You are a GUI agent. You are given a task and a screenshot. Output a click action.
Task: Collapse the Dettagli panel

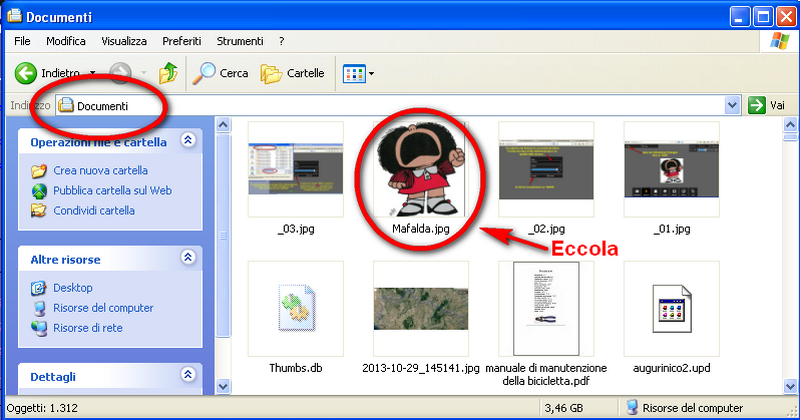click(x=188, y=375)
